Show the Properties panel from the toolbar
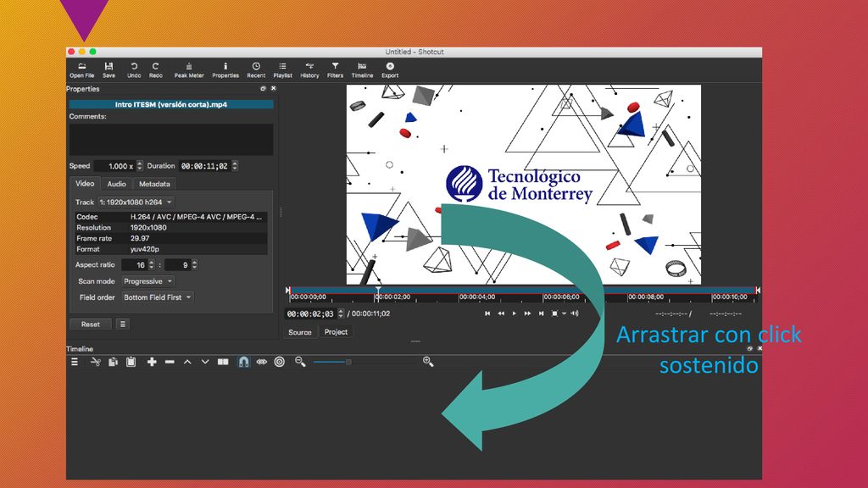 pyautogui.click(x=225, y=70)
